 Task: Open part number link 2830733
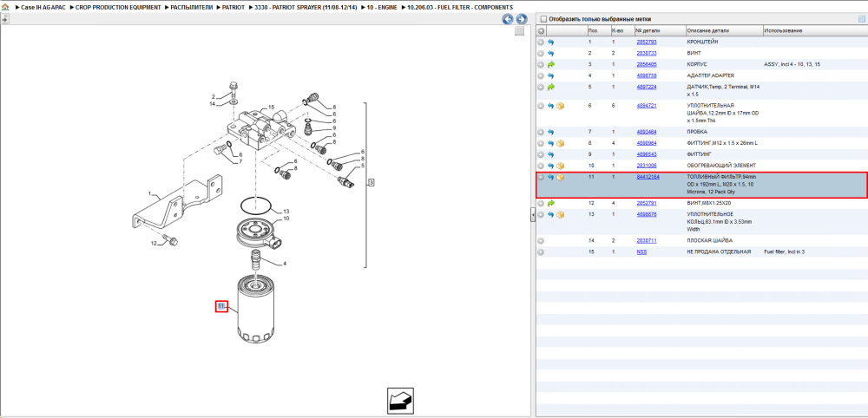coord(647,53)
